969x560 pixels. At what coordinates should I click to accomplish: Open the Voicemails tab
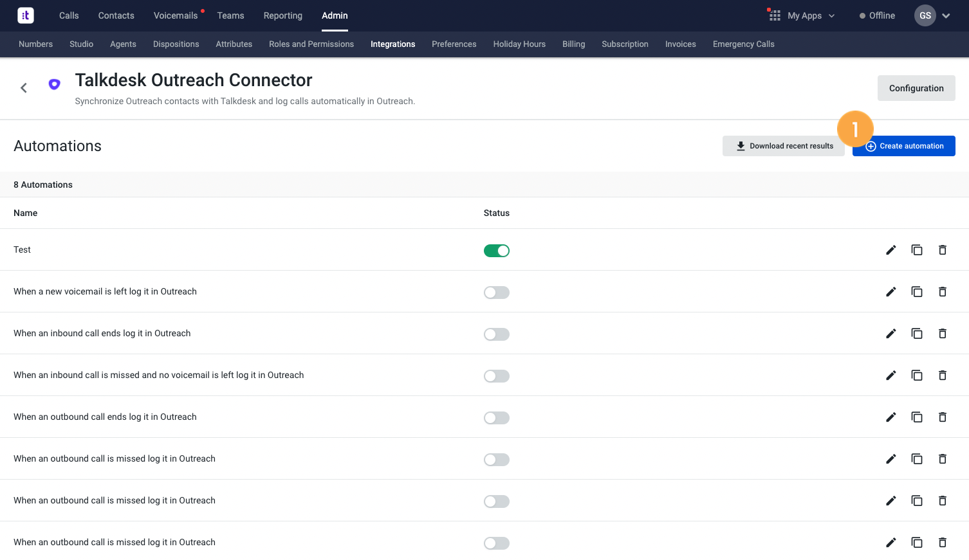pyautogui.click(x=176, y=15)
